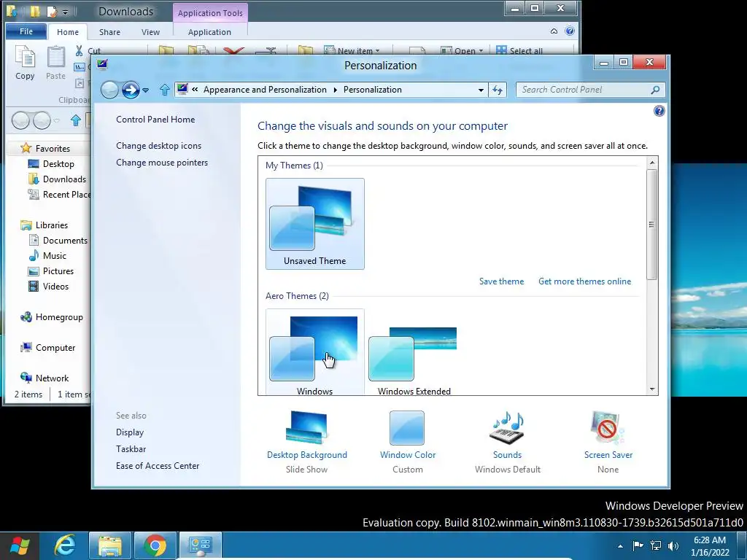Click the network tray icon
This screenshot has height=560, width=747.
click(656, 545)
